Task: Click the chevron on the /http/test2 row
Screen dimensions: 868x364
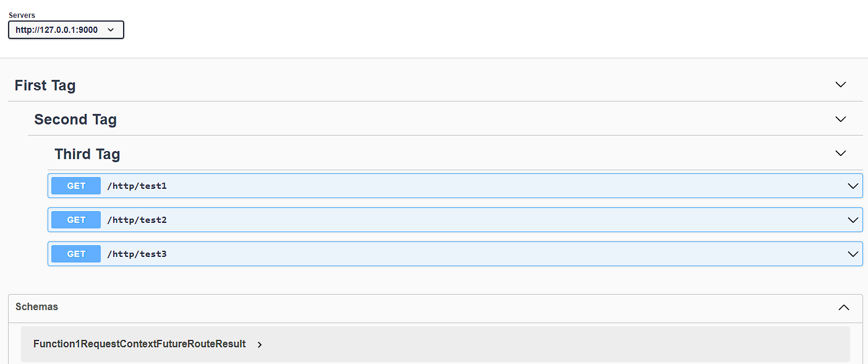Action: click(x=853, y=220)
